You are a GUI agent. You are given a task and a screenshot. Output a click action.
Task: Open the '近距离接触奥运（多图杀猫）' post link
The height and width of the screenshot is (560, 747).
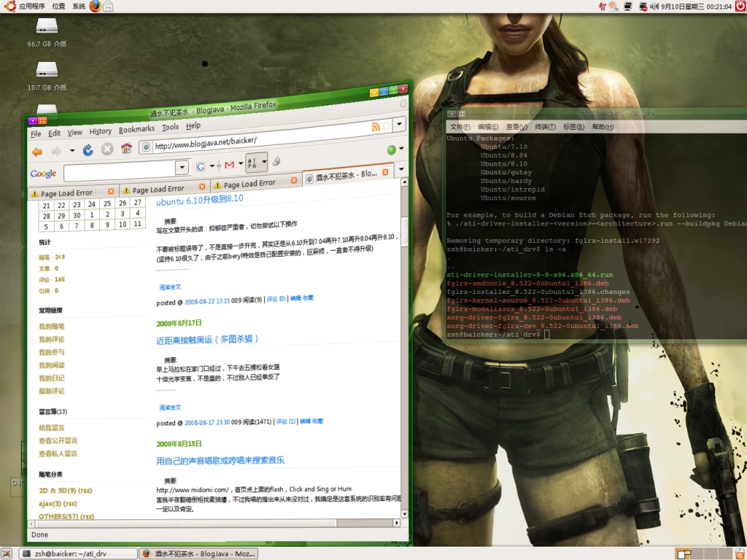[207, 340]
